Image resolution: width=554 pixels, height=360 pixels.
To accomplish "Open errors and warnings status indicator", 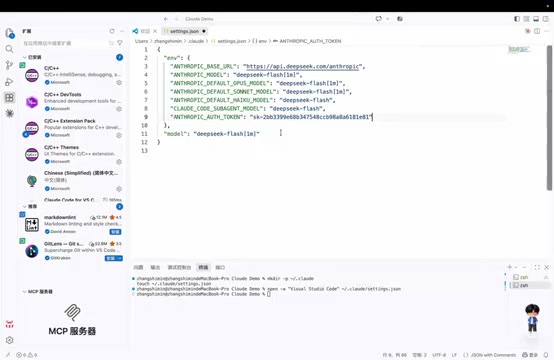I will pyautogui.click(x=27, y=355).
